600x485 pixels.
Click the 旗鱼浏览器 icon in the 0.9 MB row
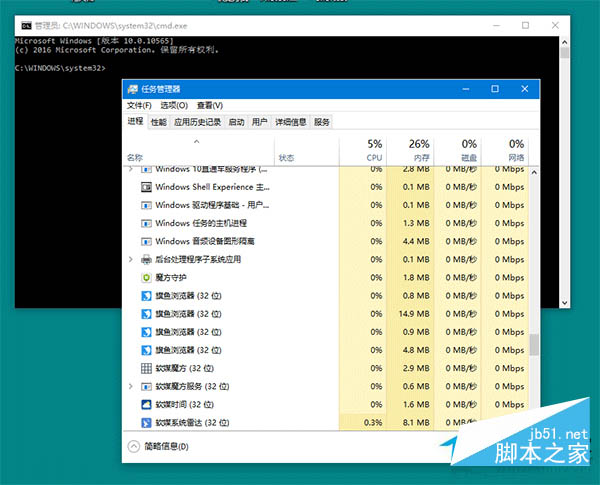146,332
